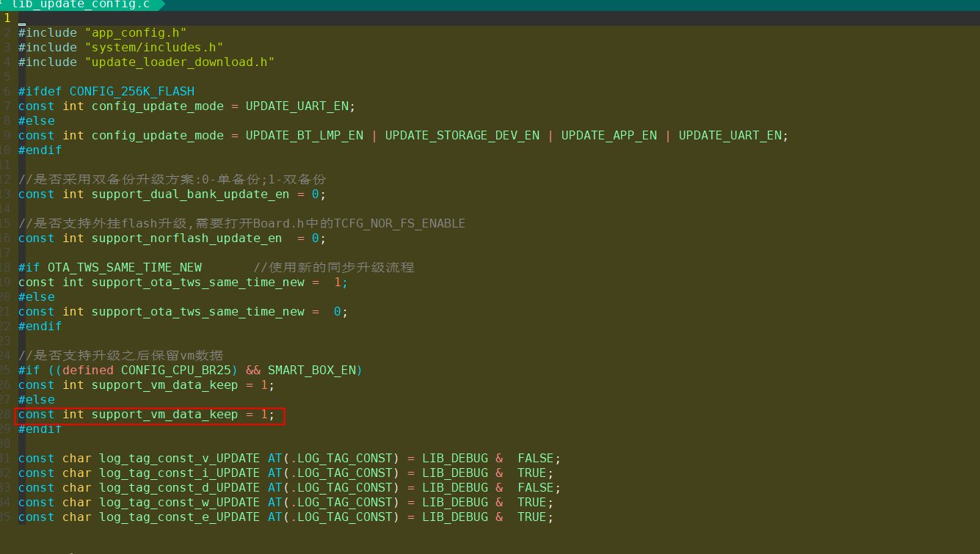Click CONFIG_CPU_BR25 macro
Viewport: 980px width, 554px height.
(175, 371)
